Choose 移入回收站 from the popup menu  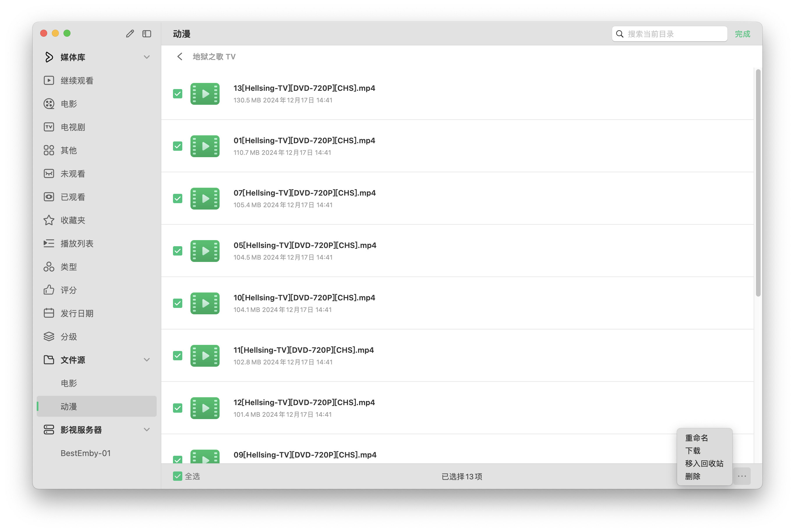(704, 464)
